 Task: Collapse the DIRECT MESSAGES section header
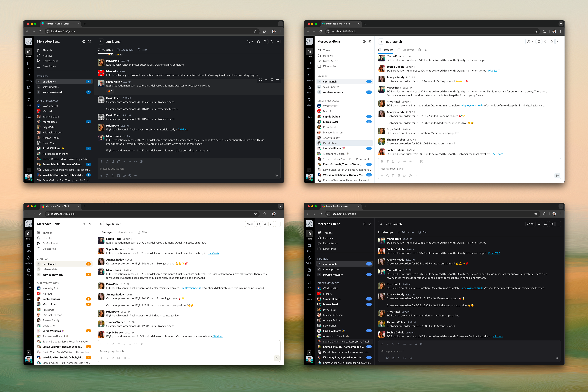[47, 100]
